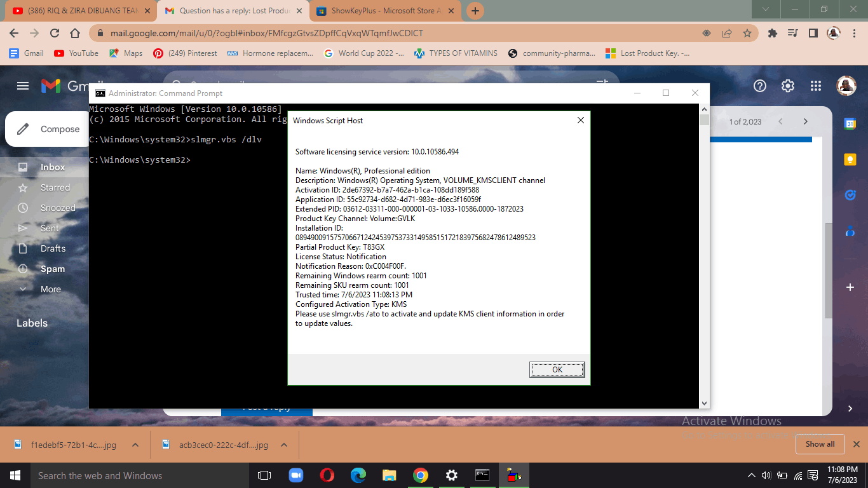This screenshot has width=868, height=488.
Task: Show hidden system tray icons
Action: [x=752, y=475]
